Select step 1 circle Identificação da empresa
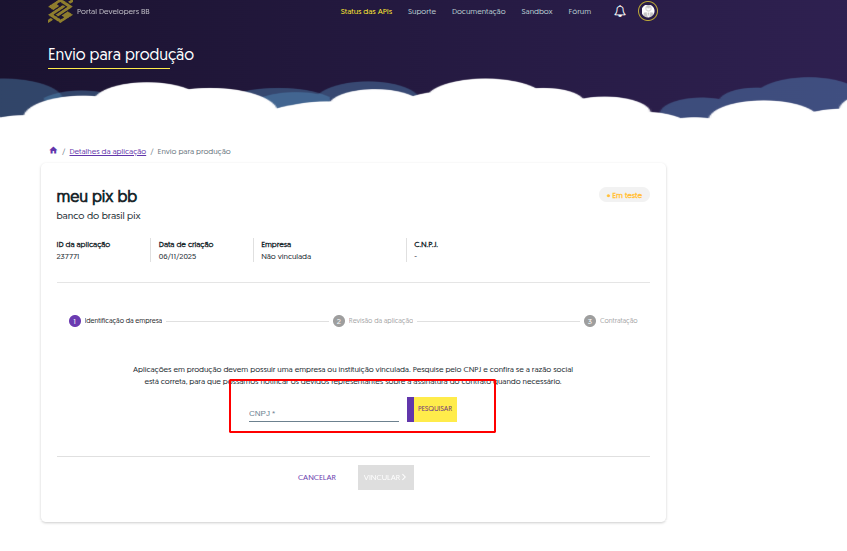Image resolution: width=847 pixels, height=551 pixels. pyautogui.click(x=74, y=321)
